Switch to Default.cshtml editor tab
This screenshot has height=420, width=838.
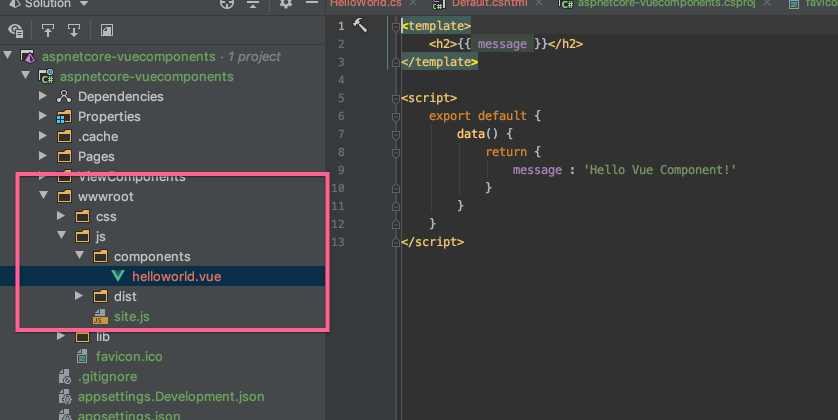(x=489, y=3)
